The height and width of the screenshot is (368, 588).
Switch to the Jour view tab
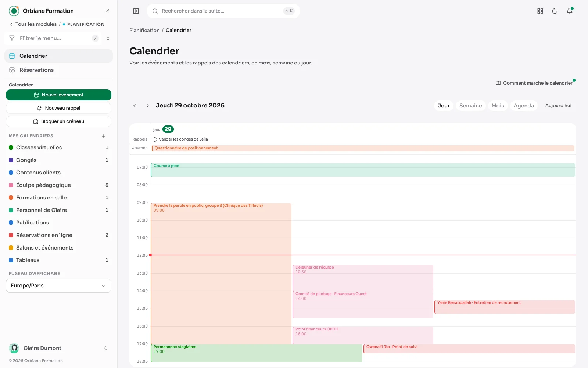pyautogui.click(x=444, y=106)
